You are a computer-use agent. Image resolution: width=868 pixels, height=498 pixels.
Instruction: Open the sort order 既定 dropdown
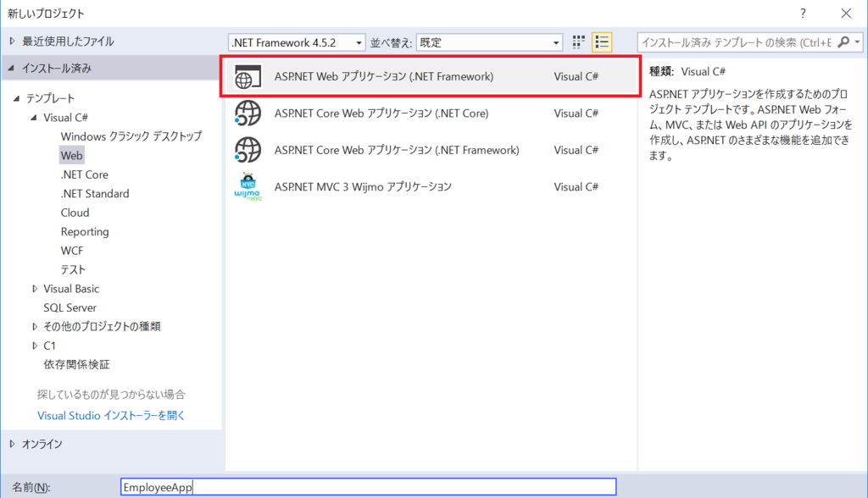point(489,42)
